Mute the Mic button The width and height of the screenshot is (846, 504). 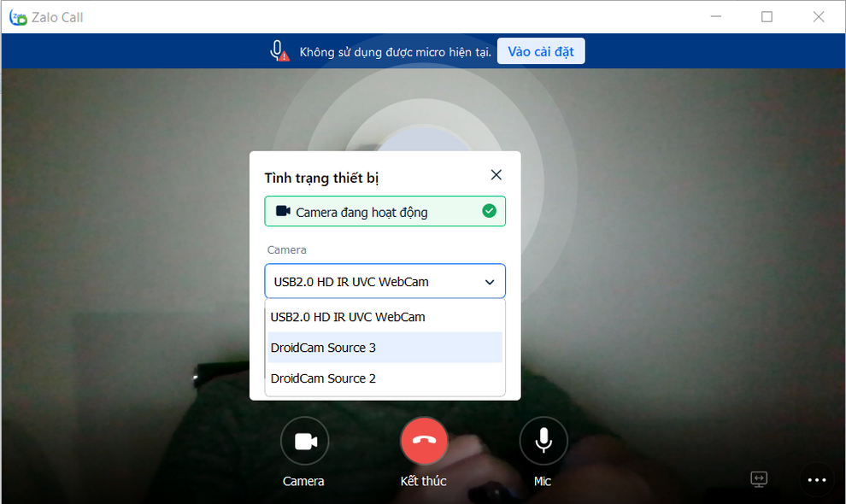coord(543,442)
